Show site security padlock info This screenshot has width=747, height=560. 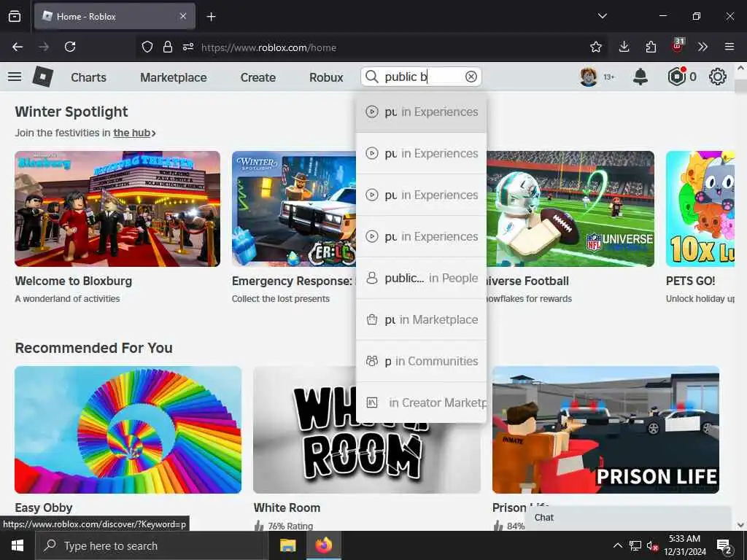point(167,47)
